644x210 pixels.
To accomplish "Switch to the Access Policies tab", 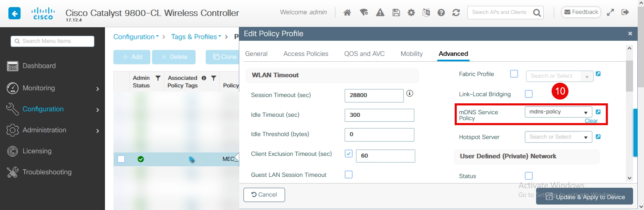I will [x=306, y=54].
